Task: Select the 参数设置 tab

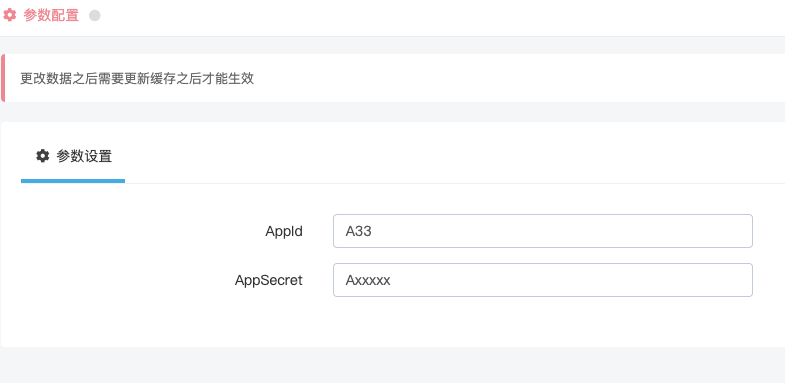Action: point(73,156)
